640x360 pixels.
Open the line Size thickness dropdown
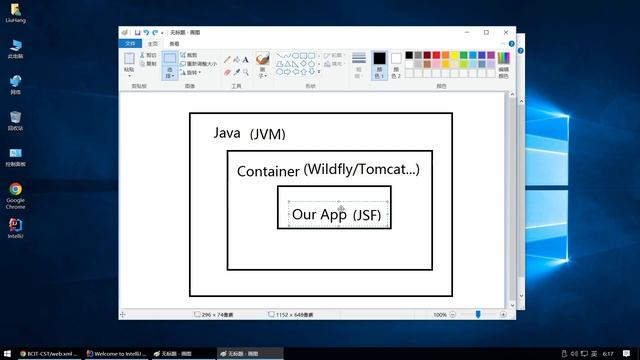[x=359, y=65]
